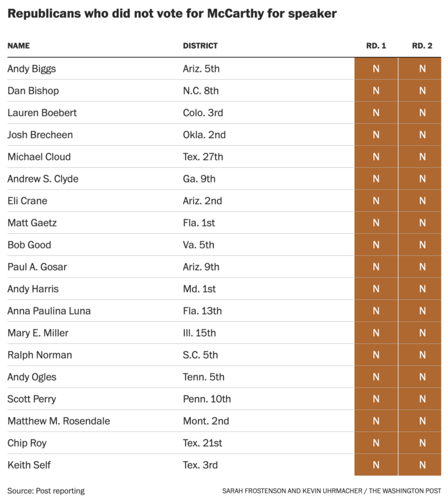Click the chart title about McCarthy

pos(172,13)
